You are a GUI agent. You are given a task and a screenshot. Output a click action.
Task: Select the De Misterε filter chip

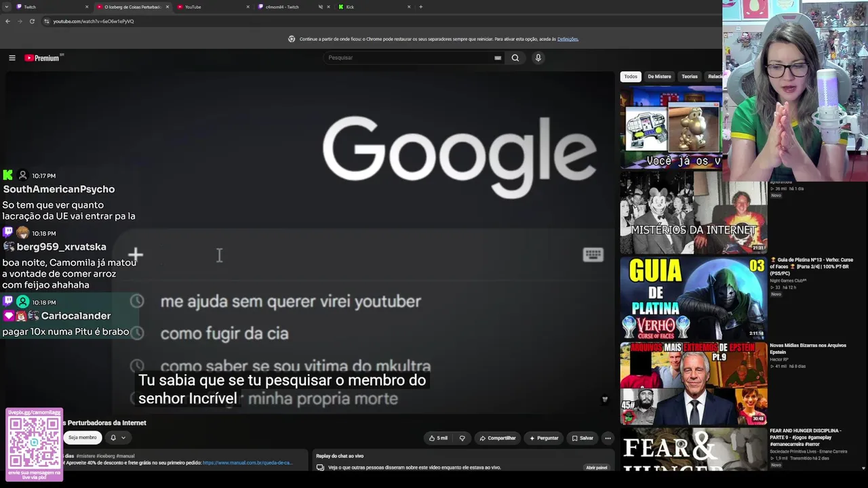tap(659, 77)
